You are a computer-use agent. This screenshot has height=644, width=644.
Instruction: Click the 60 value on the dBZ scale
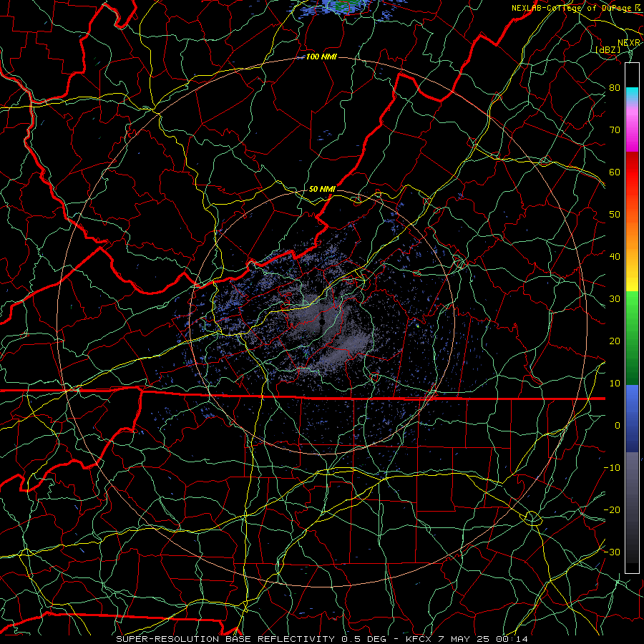[x=615, y=172]
